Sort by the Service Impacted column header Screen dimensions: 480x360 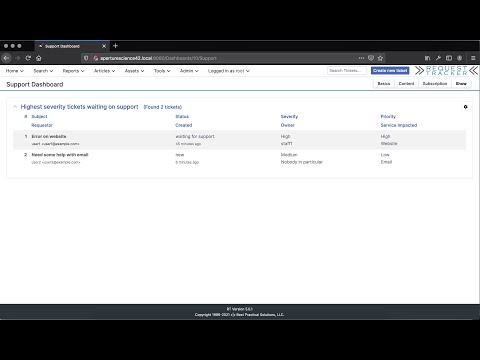pyautogui.click(x=399, y=125)
